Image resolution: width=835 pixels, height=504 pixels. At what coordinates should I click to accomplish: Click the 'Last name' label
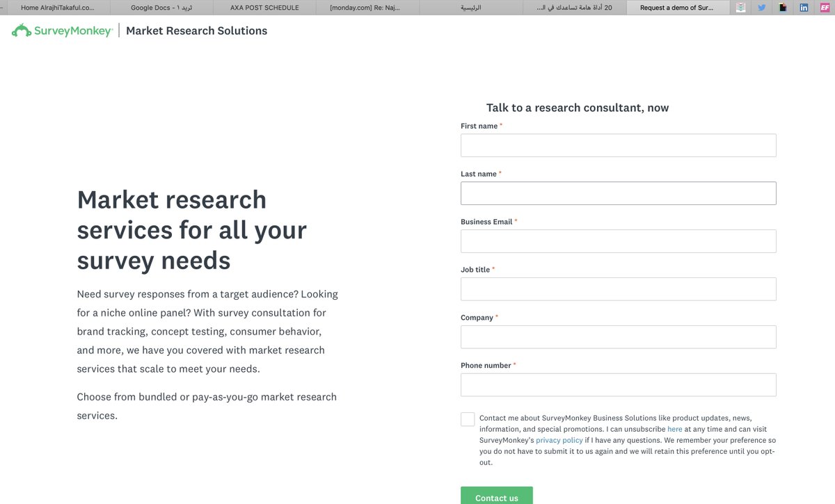(x=478, y=174)
